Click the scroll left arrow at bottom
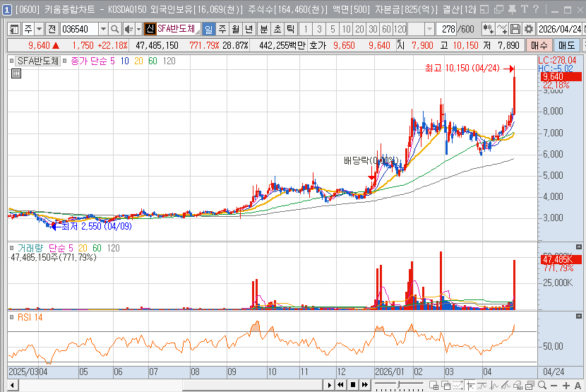Screen dimensions: 586x392 pos(12,385)
